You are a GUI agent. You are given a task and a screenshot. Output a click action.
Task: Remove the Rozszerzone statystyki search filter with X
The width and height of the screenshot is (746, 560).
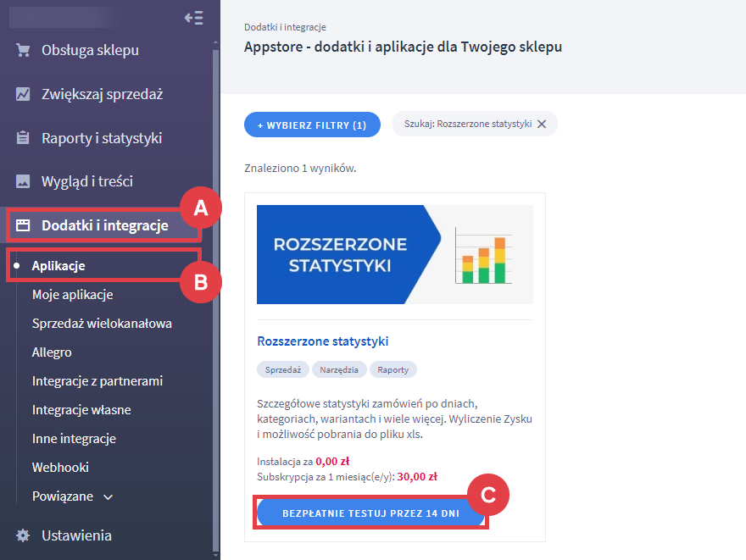[x=542, y=124]
